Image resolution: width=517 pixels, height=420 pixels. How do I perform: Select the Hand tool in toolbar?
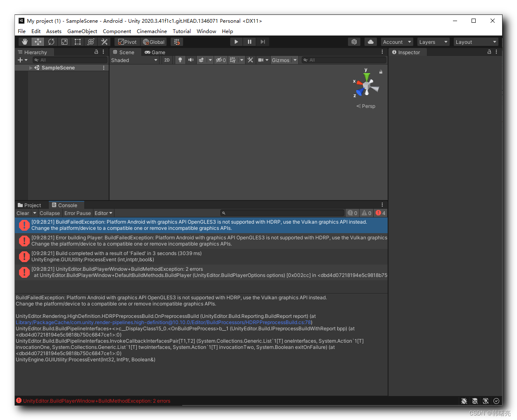[24, 41]
